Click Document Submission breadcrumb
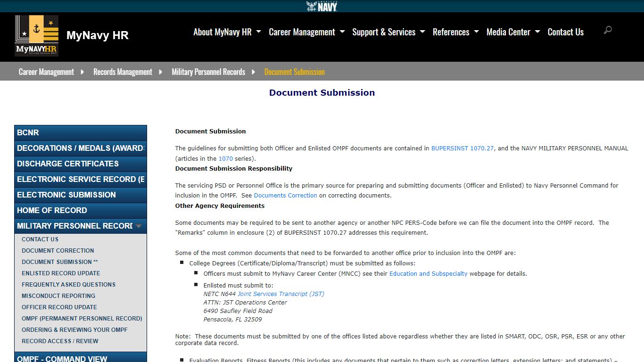Viewport: 644px width, 362px height. [x=295, y=72]
